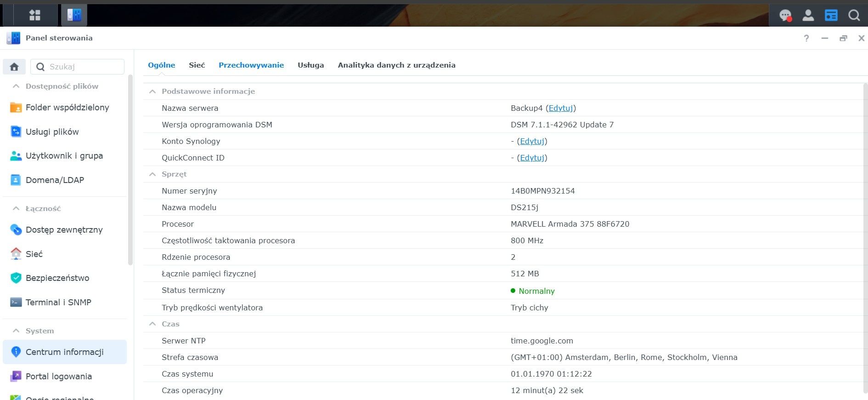Open the DSM main menu grid icon
This screenshot has height=400, width=868.
point(35,15)
